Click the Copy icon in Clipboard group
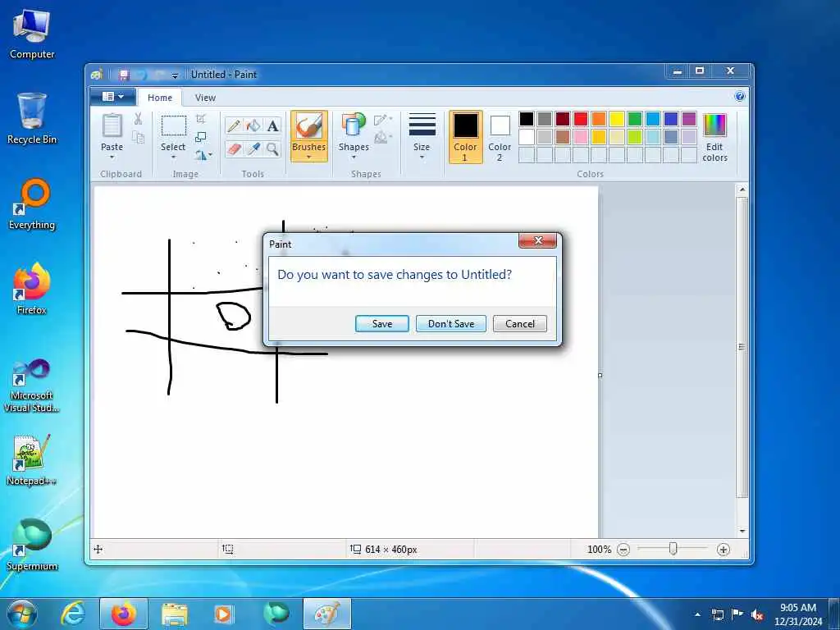Image resolution: width=840 pixels, height=630 pixels. pos(138,138)
